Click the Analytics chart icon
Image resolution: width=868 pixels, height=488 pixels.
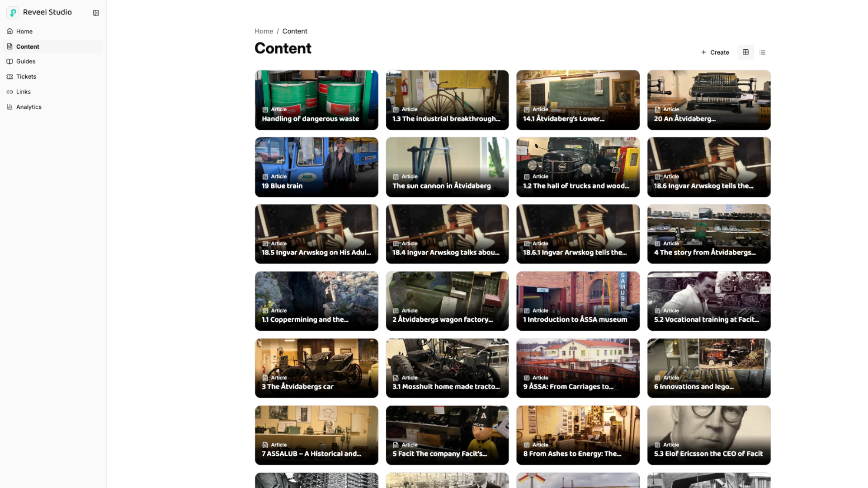pyautogui.click(x=9, y=107)
